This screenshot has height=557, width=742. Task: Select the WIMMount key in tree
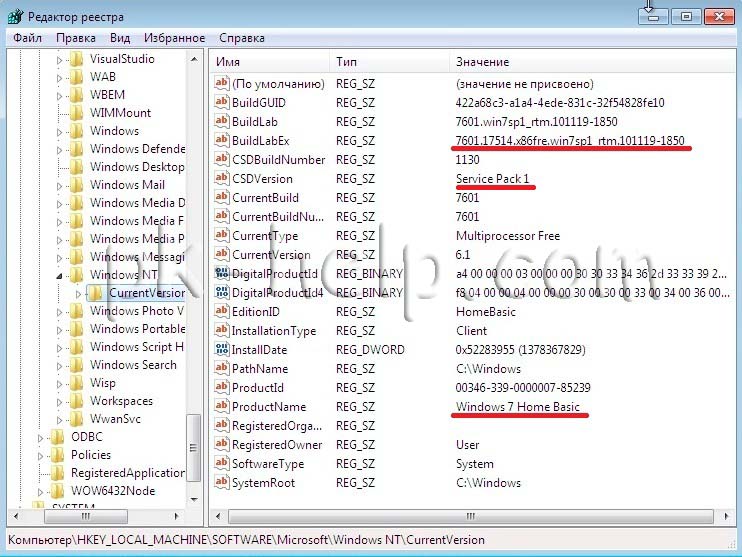pyautogui.click(x=120, y=113)
